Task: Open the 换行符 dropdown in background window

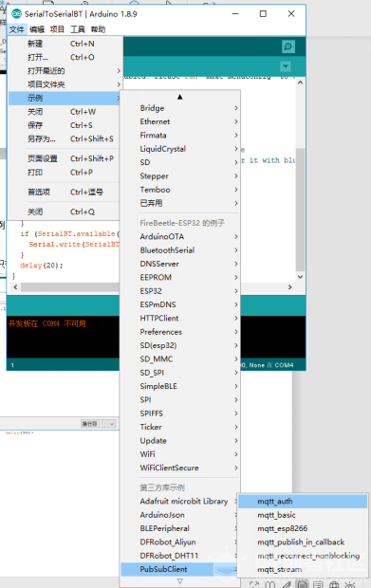Action: click(x=99, y=424)
